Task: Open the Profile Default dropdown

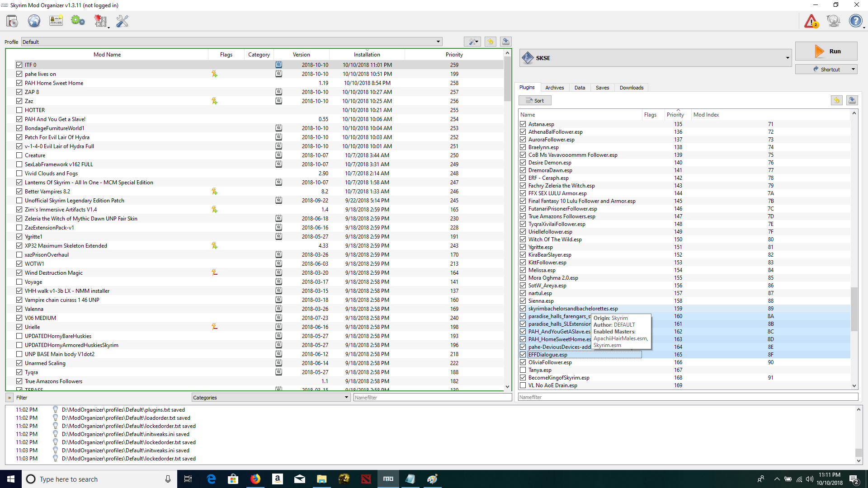Action: click(x=231, y=42)
